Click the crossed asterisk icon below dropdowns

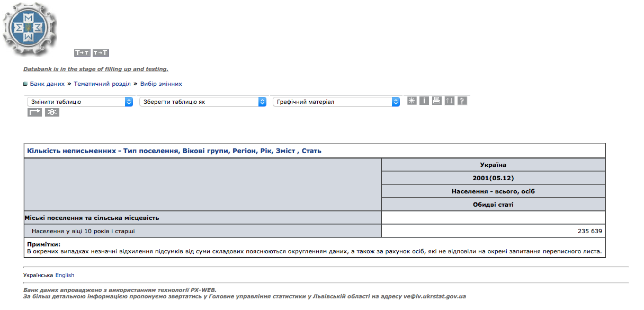(52, 112)
